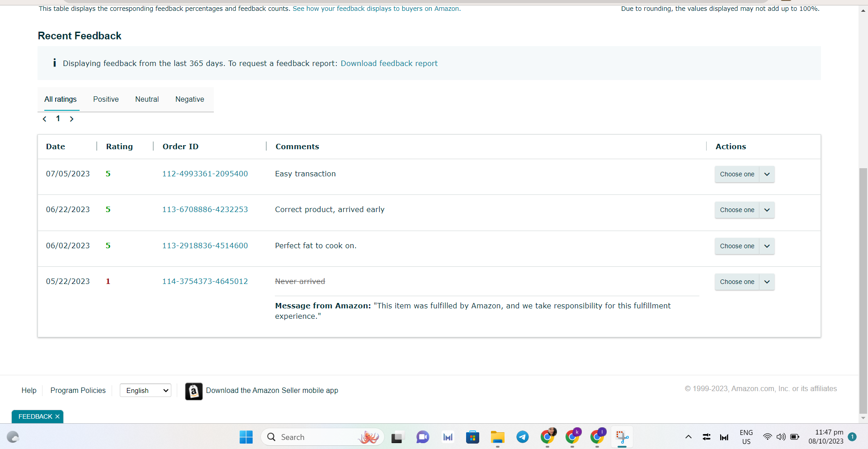Open Telegram in taskbar
The height and width of the screenshot is (449, 868).
[523, 437]
